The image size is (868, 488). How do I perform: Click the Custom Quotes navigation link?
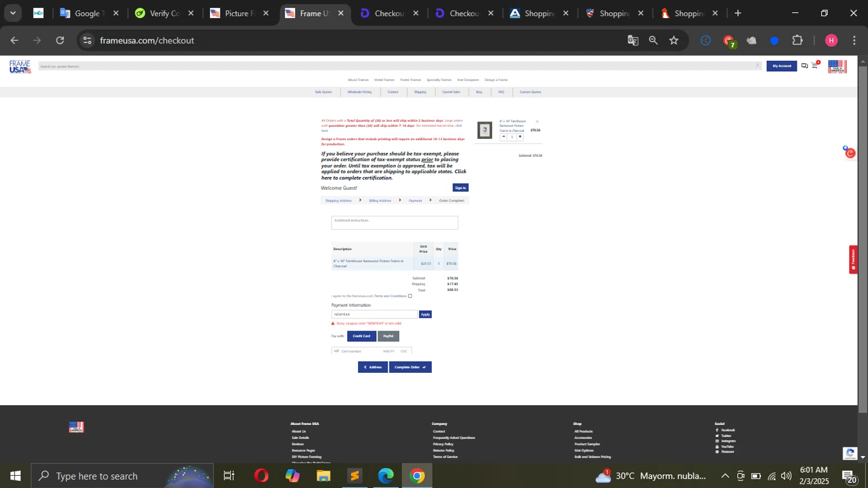pyautogui.click(x=530, y=92)
